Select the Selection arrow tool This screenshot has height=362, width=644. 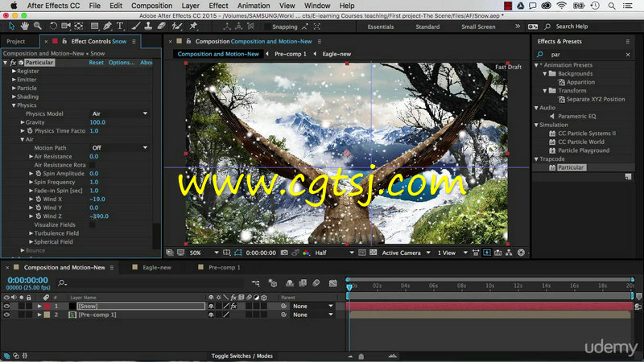point(11,27)
